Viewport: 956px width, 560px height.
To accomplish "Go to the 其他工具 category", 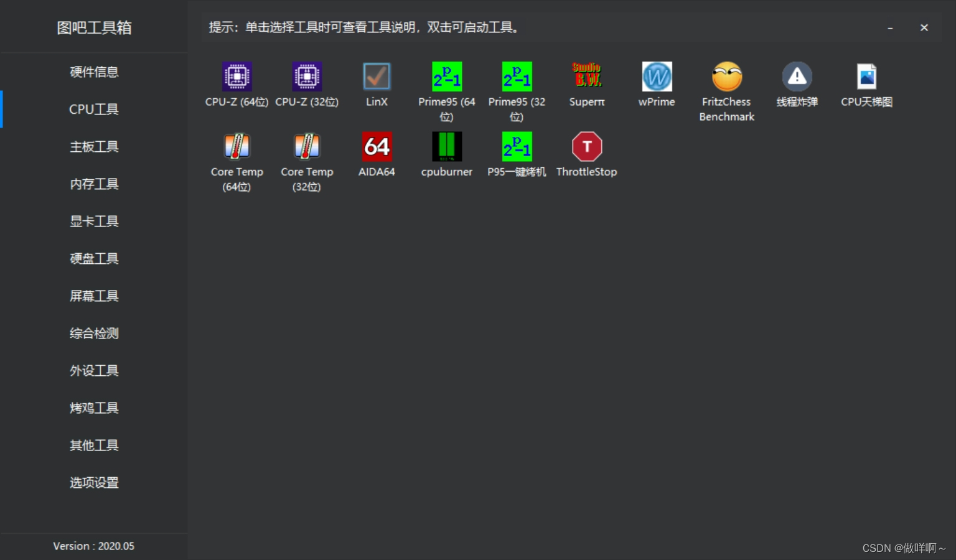I will click(94, 446).
